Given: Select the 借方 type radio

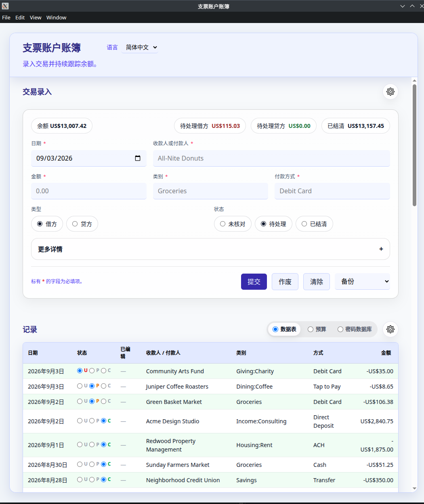Looking at the screenshot, I should [40, 224].
